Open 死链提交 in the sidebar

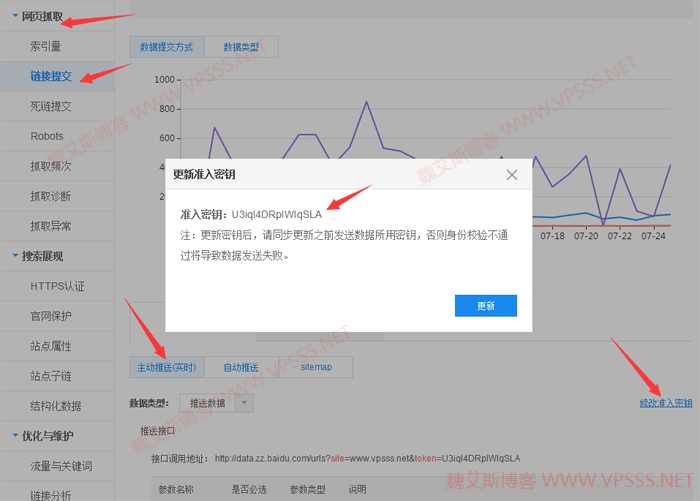point(51,106)
